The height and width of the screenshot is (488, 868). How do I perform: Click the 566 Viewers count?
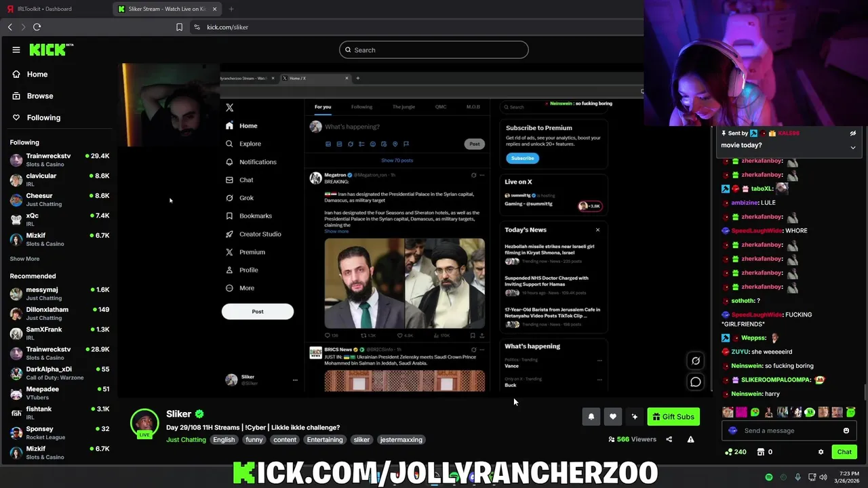tap(633, 439)
